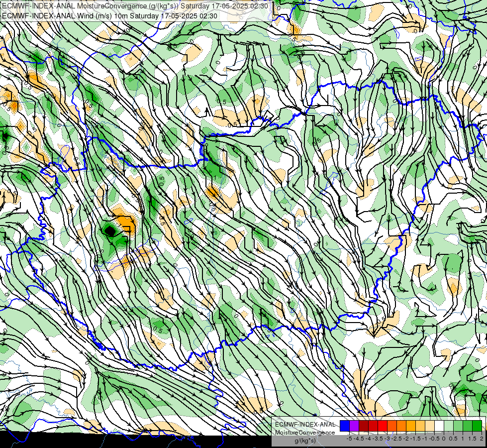Click MoistureConvergence label inside the legend box

click(305, 433)
